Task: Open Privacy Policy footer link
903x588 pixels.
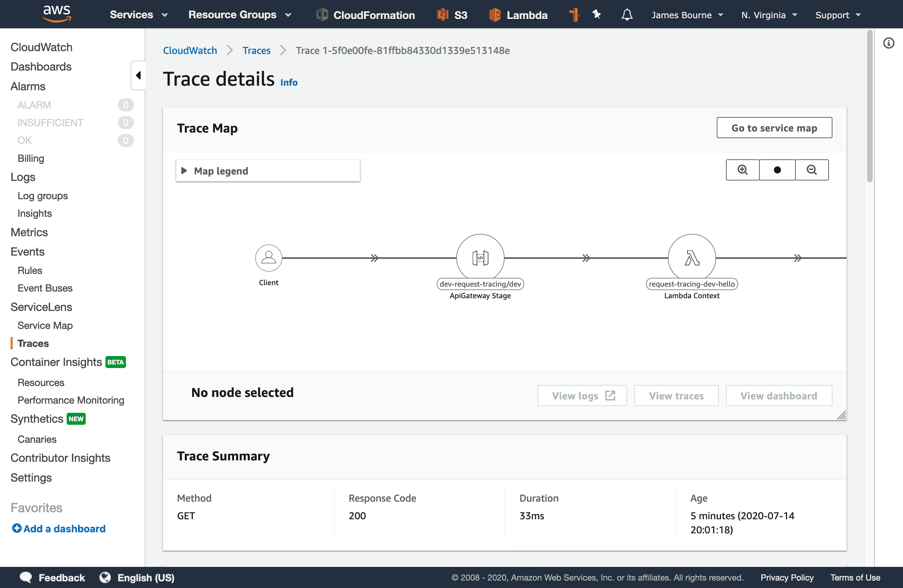Action: [787, 577]
